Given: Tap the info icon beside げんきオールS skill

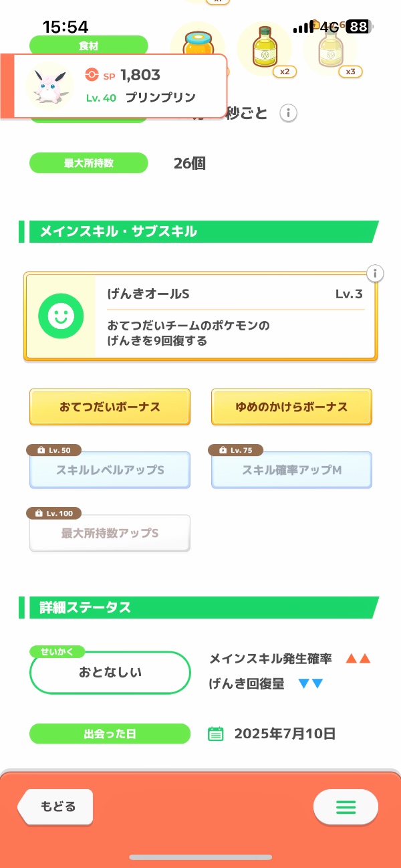Looking at the screenshot, I should (x=376, y=273).
